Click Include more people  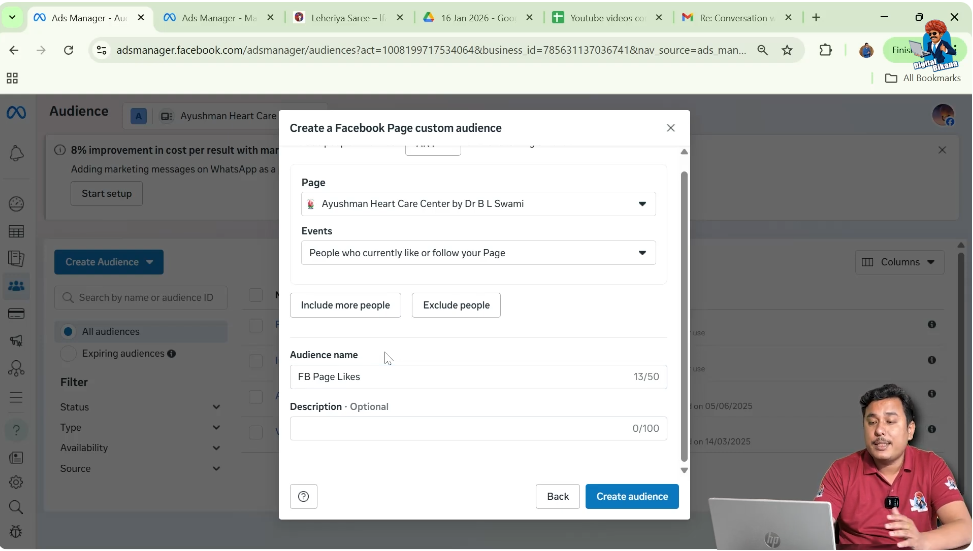tap(345, 305)
